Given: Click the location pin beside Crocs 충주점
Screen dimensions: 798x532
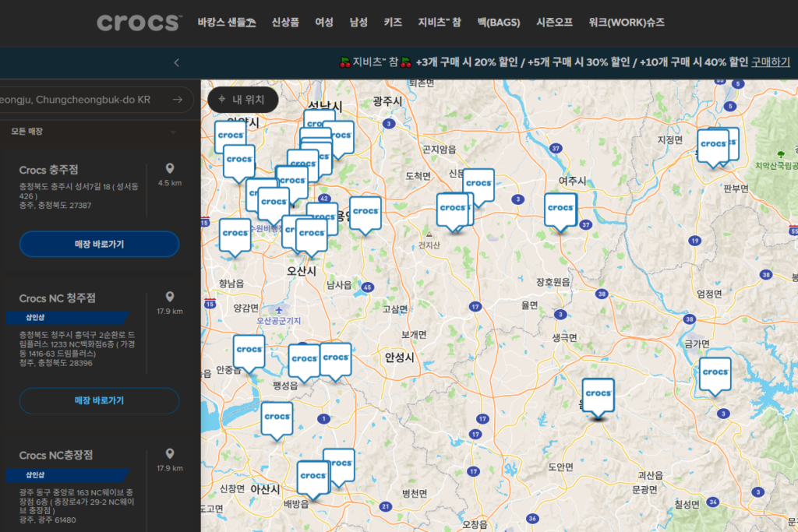Looking at the screenshot, I should pos(170,169).
